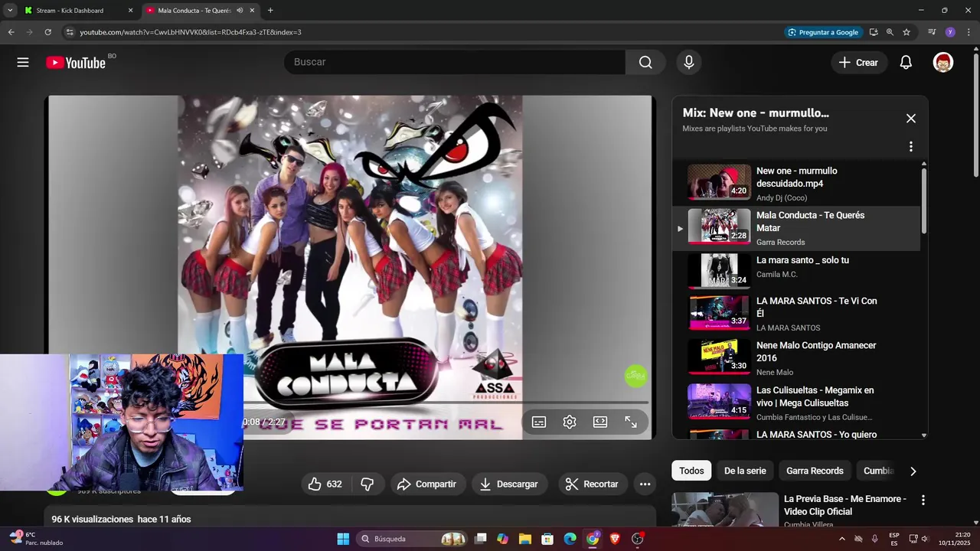Open the taskbar weather widget
Image resolution: width=980 pixels, height=551 pixels.
36,539
